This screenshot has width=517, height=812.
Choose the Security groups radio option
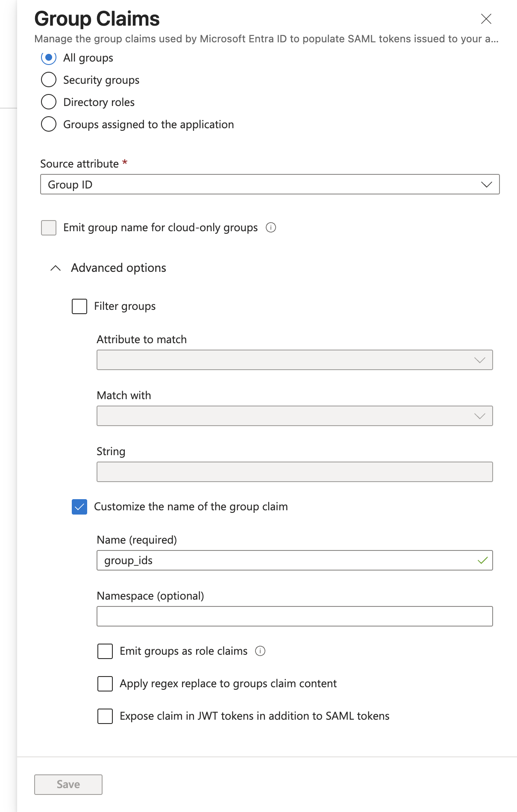pos(49,79)
